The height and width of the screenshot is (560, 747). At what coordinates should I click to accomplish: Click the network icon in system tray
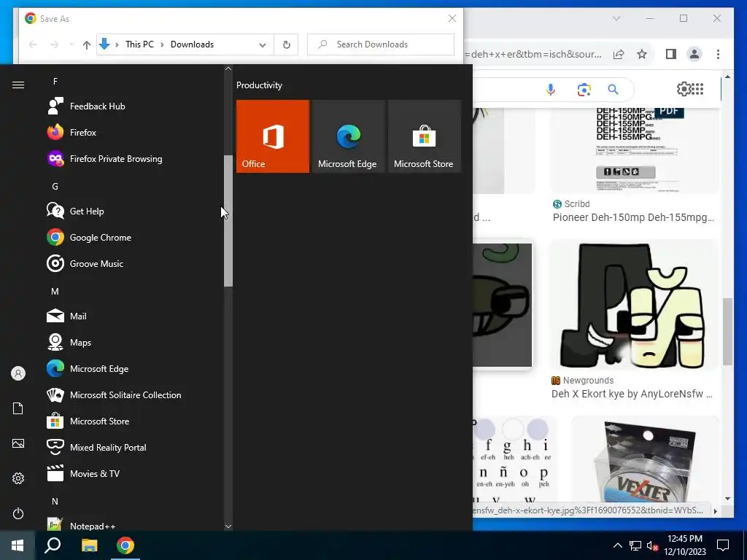pos(635,545)
